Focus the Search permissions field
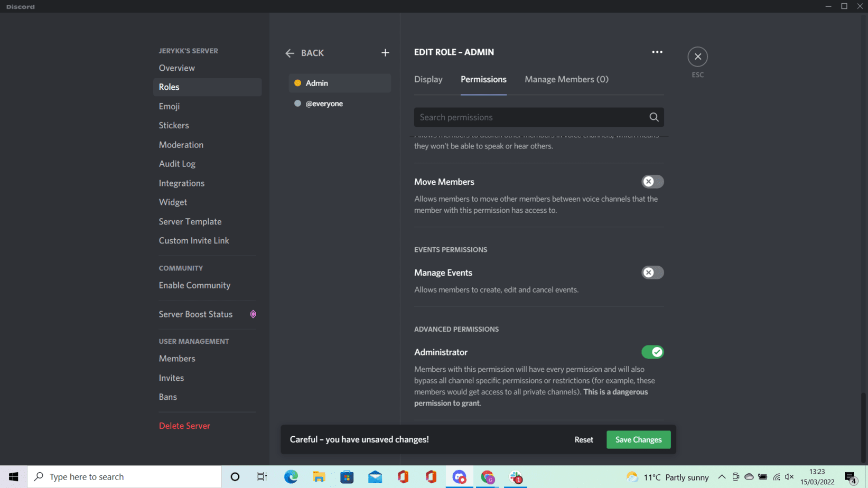Image resolution: width=868 pixels, height=488 pixels. tap(539, 117)
